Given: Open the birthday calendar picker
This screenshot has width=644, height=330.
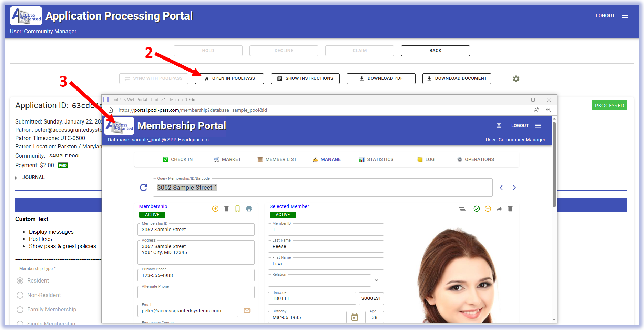Looking at the screenshot, I should pyautogui.click(x=355, y=317).
